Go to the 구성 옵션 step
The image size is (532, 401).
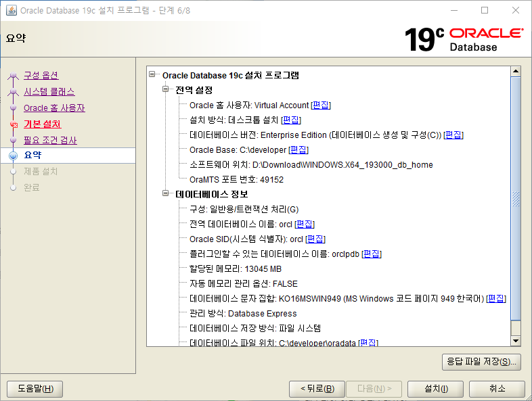click(41, 75)
